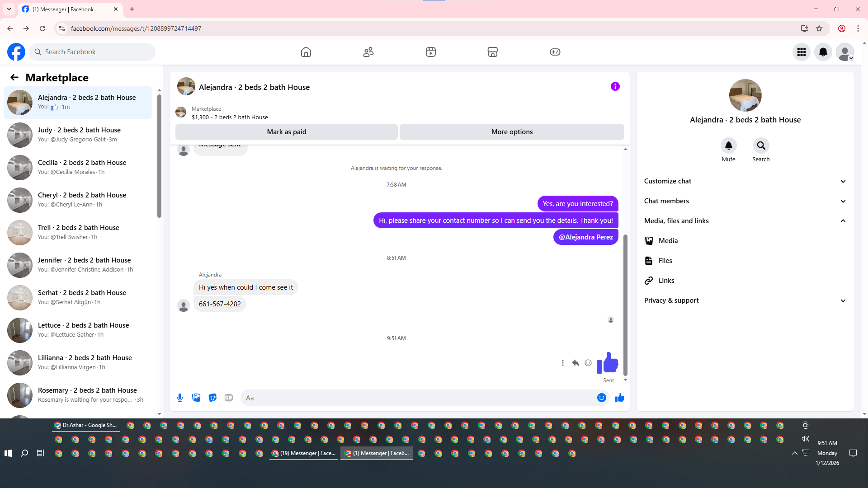Click the Aa message input field

pyautogui.click(x=416, y=398)
